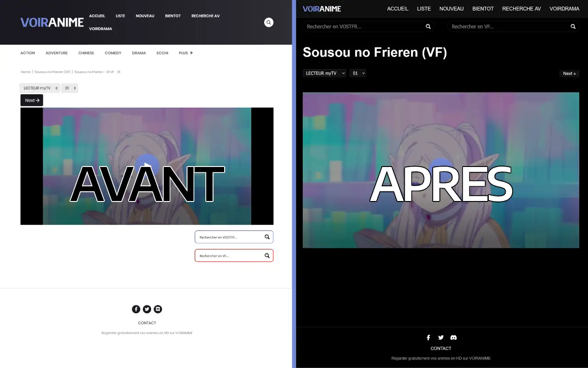The height and width of the screenshot is (368, 588).
Task: Click magnifier in APRES 'Rechercher en VF' box
Action: [573, 27]
